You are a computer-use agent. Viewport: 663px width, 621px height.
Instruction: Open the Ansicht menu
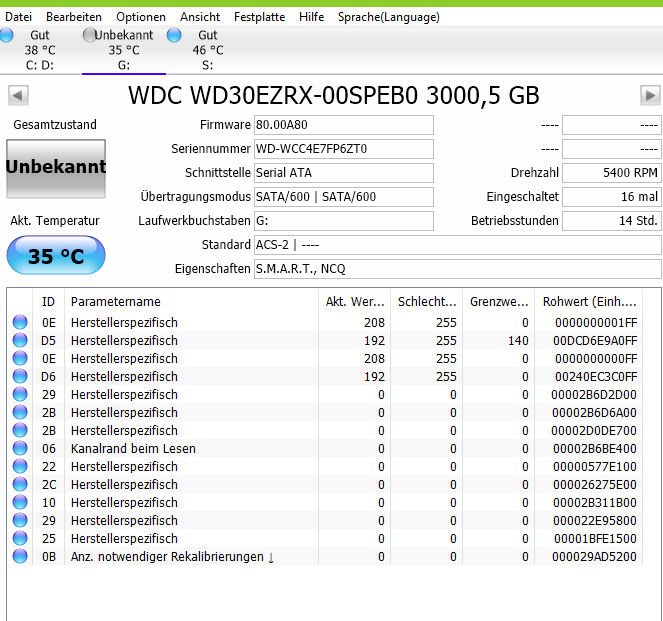pos(200,17)
